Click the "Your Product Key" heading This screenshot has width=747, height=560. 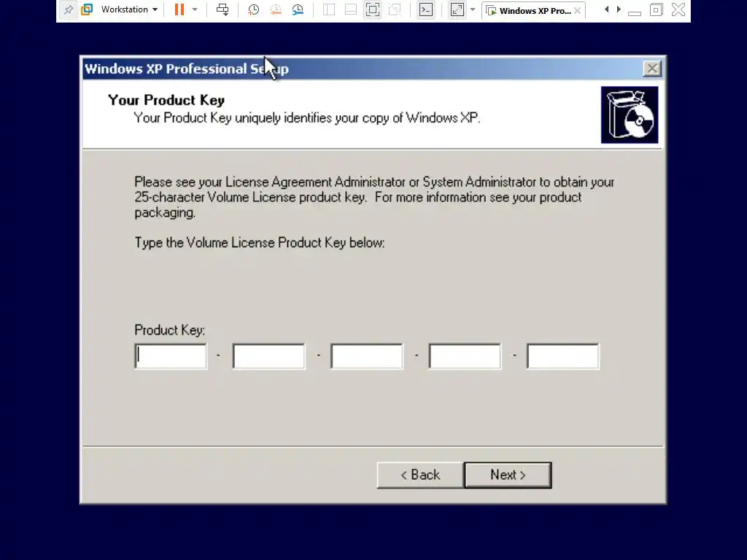coord(166,101)
